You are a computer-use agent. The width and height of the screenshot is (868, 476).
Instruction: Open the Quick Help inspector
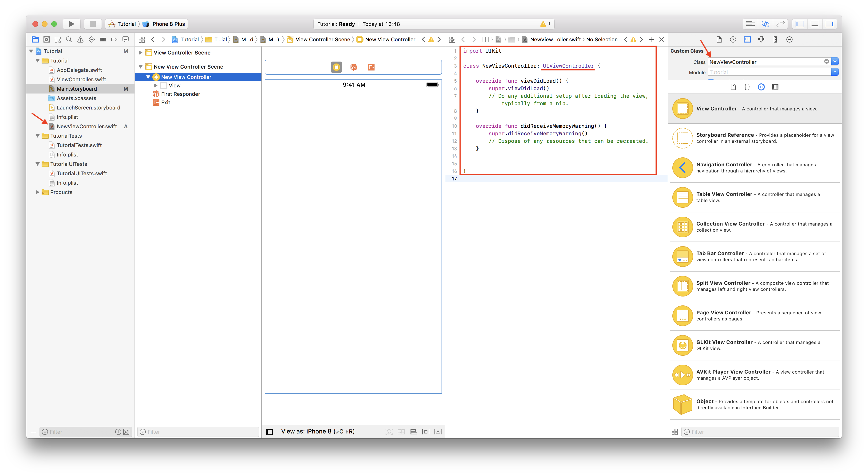[733, 39]
